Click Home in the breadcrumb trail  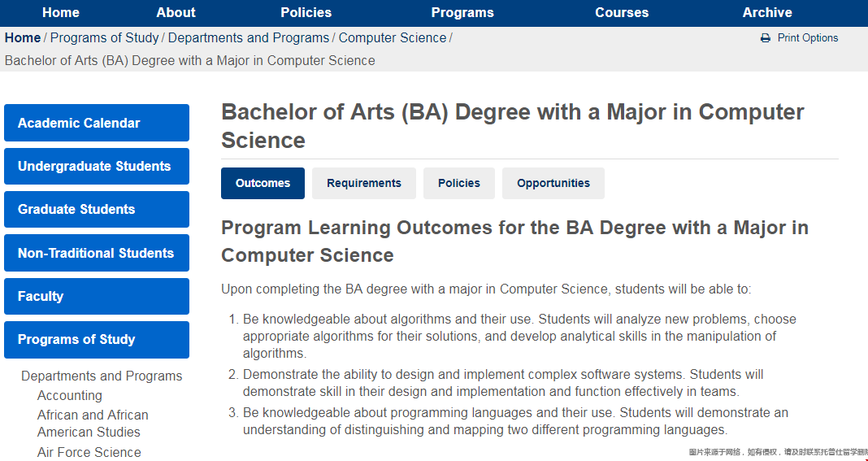(x=23, y=38)
